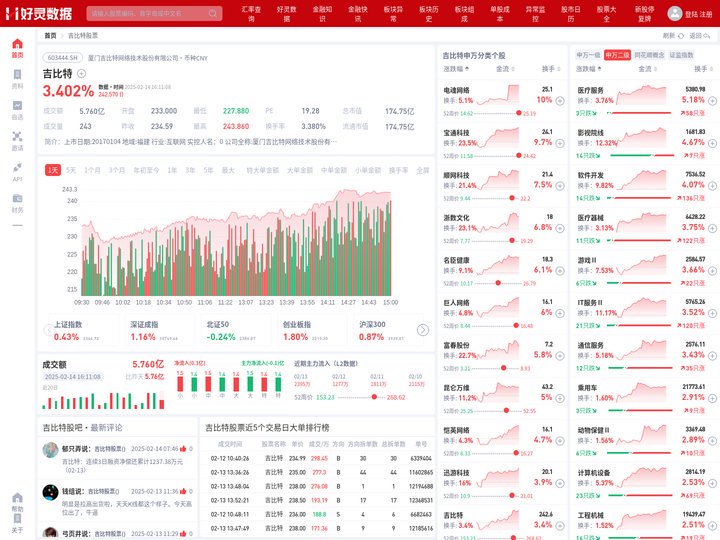Click the 返回 back icon
This screenshot has height=540, width=720.
(x=706, y=35)
